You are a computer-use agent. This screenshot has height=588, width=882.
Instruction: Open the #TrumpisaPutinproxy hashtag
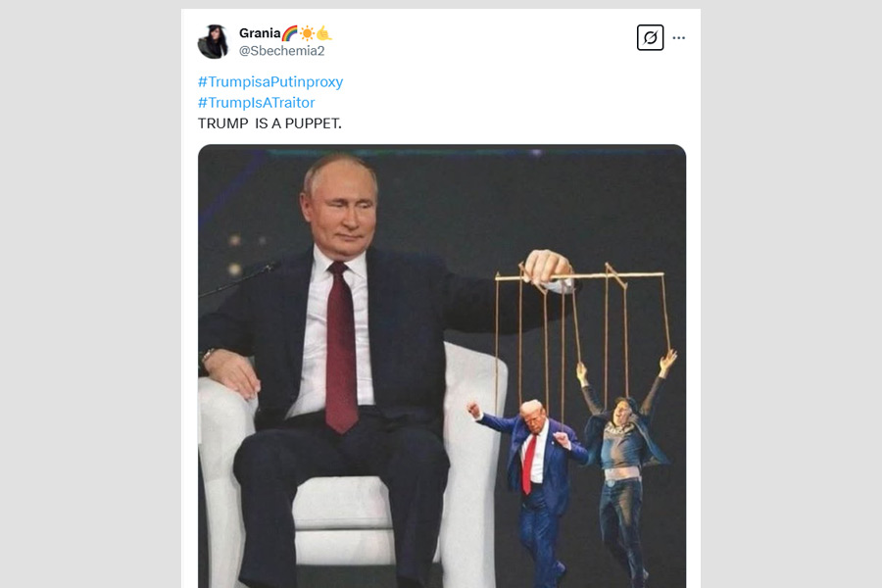point(270,82)
